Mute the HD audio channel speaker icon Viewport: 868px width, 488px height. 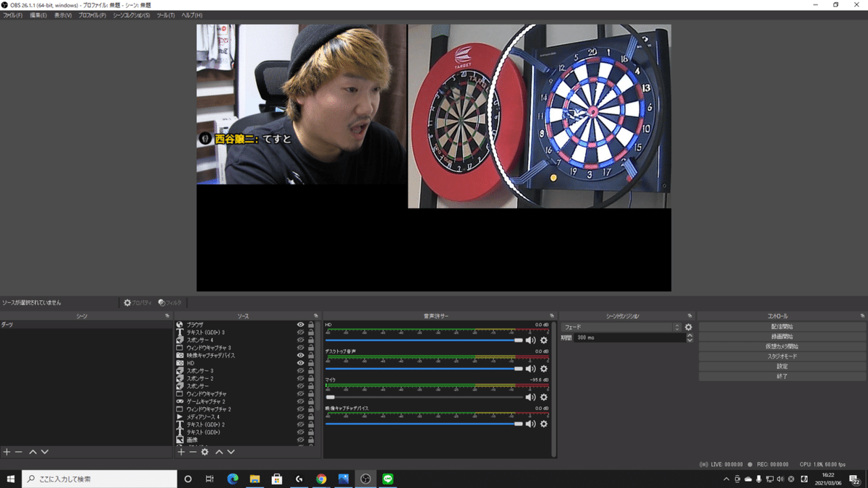click(x=531, y=340)
